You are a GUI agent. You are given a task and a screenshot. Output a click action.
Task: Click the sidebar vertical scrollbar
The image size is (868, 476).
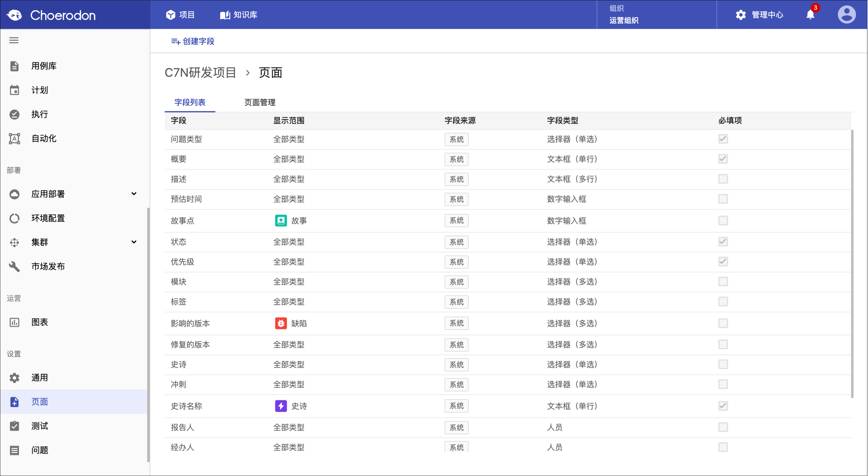click(148, 335)
